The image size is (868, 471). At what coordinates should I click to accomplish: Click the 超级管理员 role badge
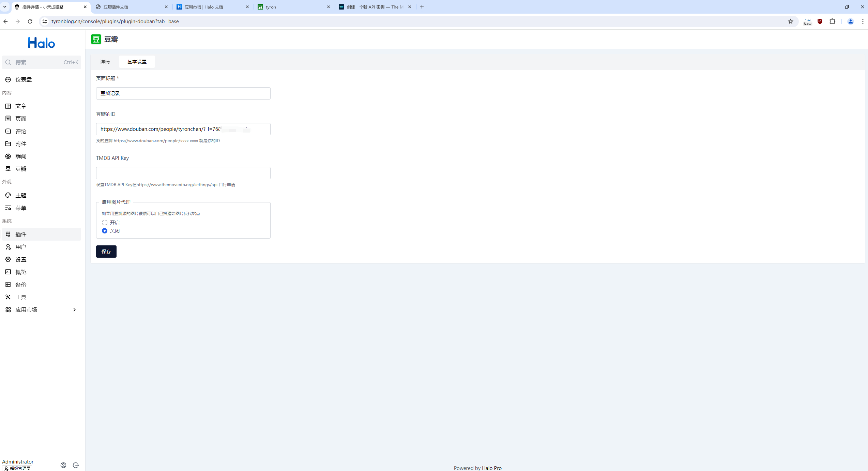(x=17, y=468)
